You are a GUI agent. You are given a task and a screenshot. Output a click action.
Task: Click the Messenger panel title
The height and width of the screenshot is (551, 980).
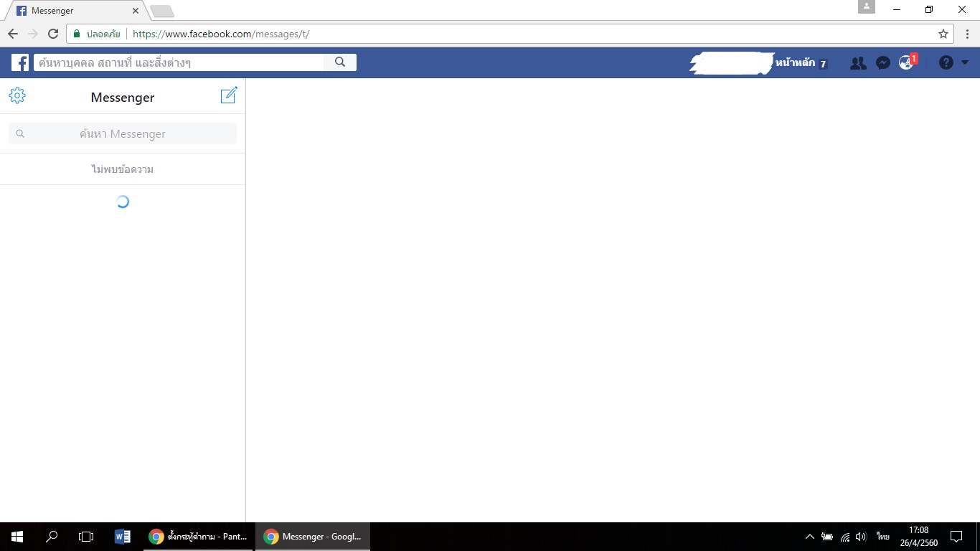click(x=123, y=97)
